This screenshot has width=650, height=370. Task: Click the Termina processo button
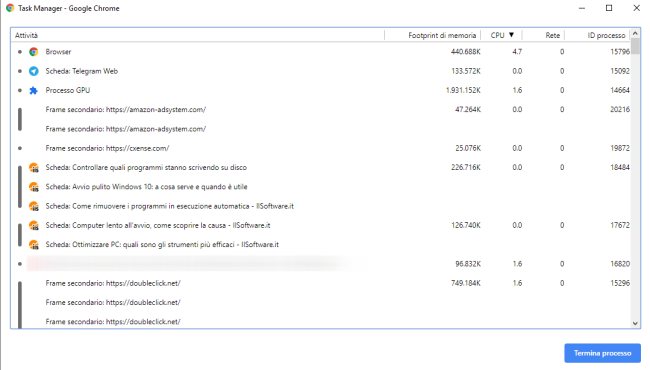[x=602, y=353]
